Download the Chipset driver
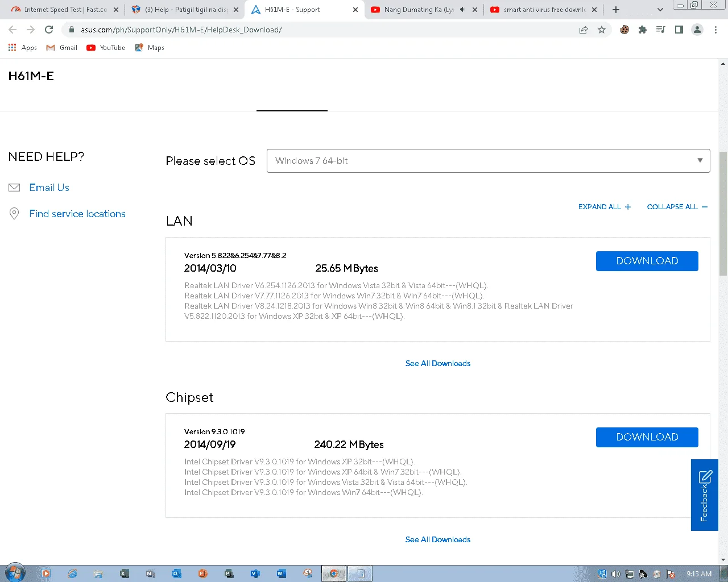The height and width of the screenshot is (582, 728). (647, 437)
